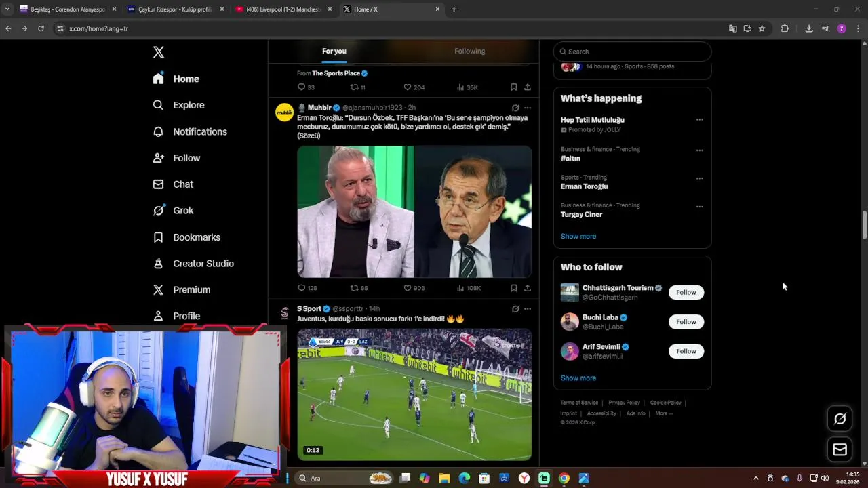Open the floating Grok button
This screenshot has height=488, width=868.
840,419
